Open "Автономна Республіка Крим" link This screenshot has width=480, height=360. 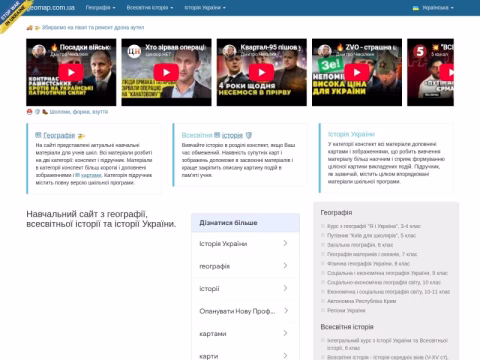click(361, 301)
